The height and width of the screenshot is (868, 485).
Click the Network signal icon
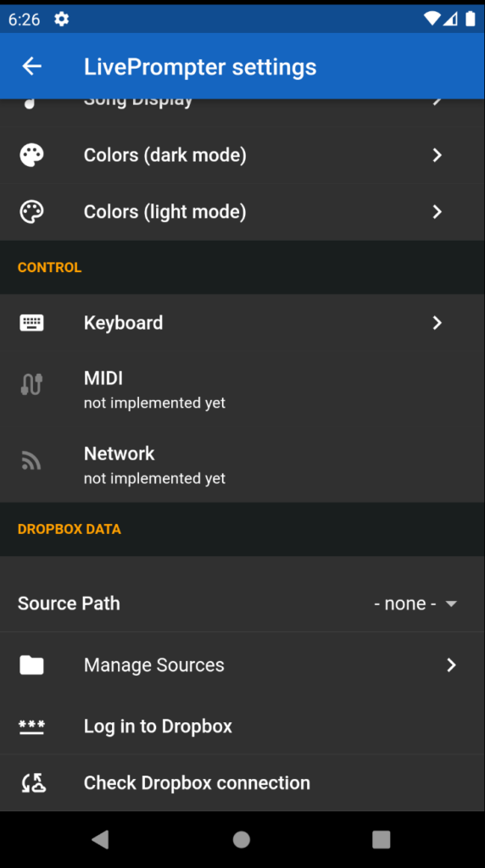click(x=31, y=460)
